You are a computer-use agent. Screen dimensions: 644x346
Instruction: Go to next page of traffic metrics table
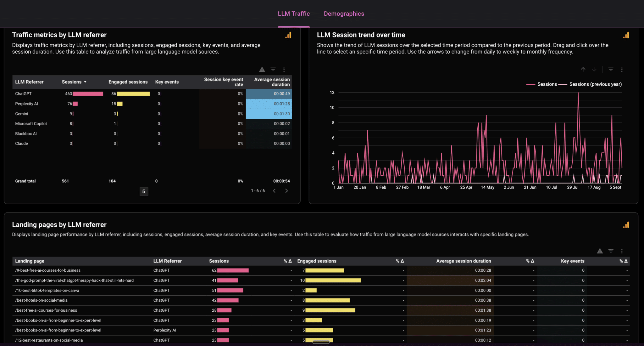point(286,191)
